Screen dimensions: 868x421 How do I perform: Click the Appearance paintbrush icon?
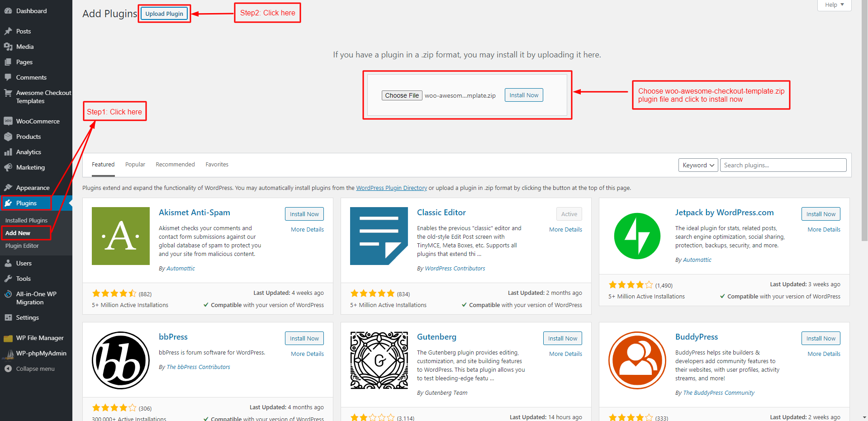(x=8, y=188)
